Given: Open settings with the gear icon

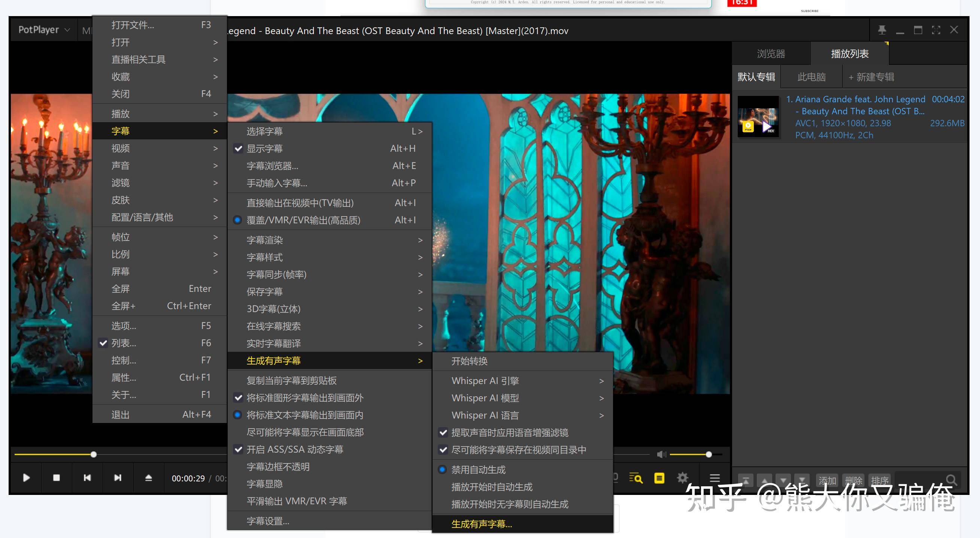Looking at the screenshot, I should click(683, 478).
